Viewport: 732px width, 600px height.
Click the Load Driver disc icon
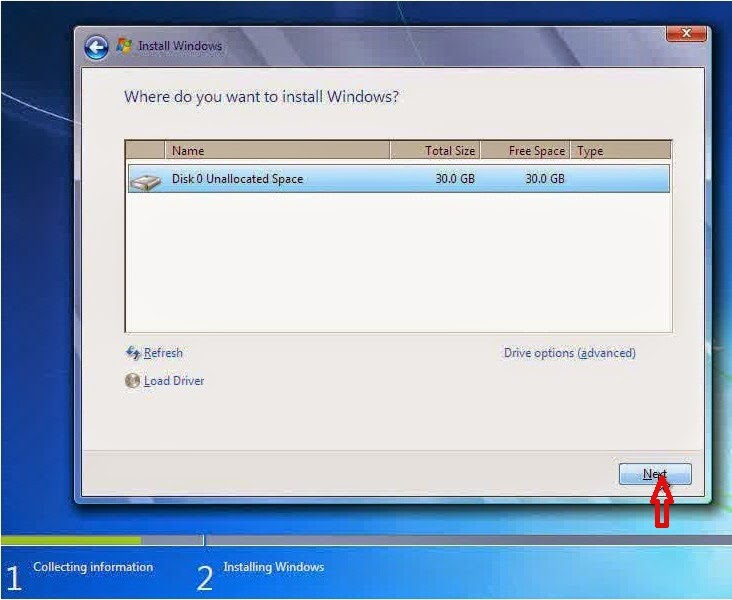[x=133, y=381]
